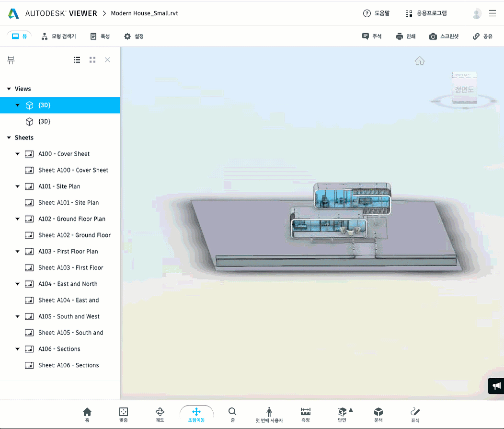Collapse the Views section
The width and height of the screenshot is (504, 429).
click(9, 89)
